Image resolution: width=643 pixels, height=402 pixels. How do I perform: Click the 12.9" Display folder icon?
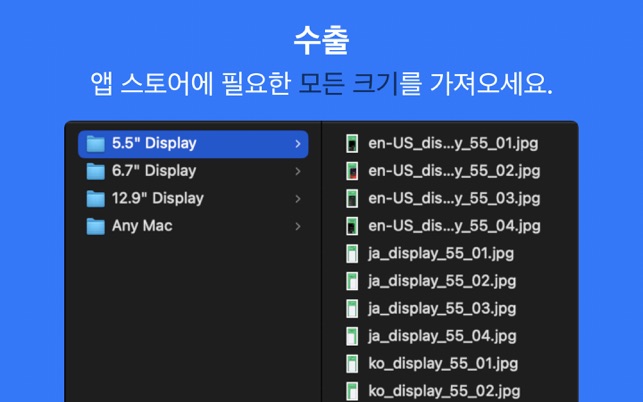click(96, 199)
